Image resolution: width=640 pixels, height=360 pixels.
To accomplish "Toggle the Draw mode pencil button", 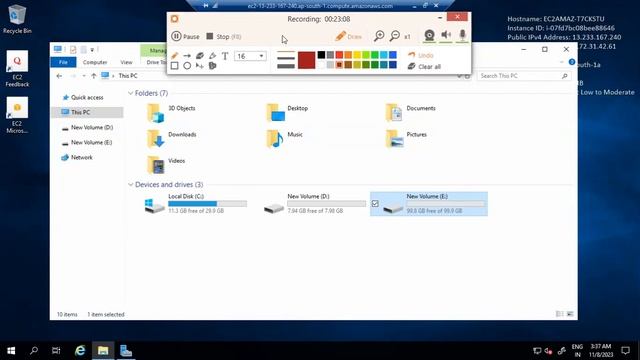I will (349, 36).
